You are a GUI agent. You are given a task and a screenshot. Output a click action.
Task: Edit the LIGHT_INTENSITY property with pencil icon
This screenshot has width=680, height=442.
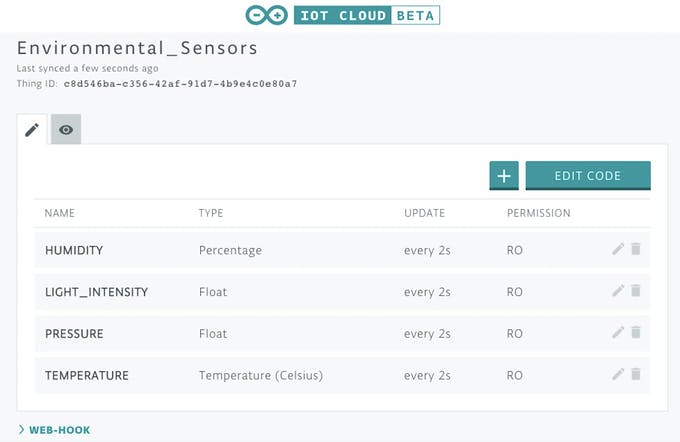tap(618, 291)
